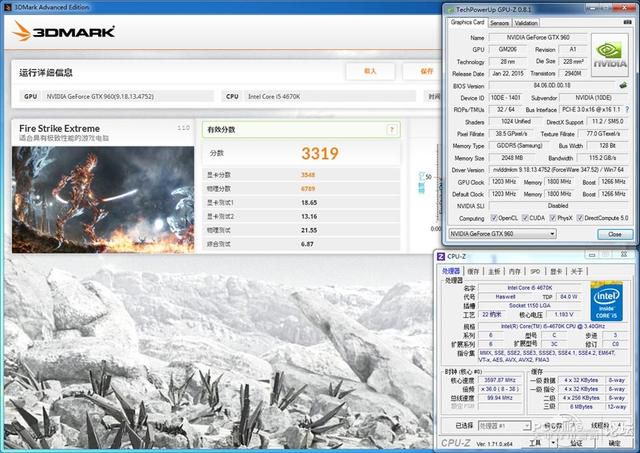This screenshot has width=640, height=453.
Task: Click the Memory Size value 2048 MB
Action: (x=512, y=158)
